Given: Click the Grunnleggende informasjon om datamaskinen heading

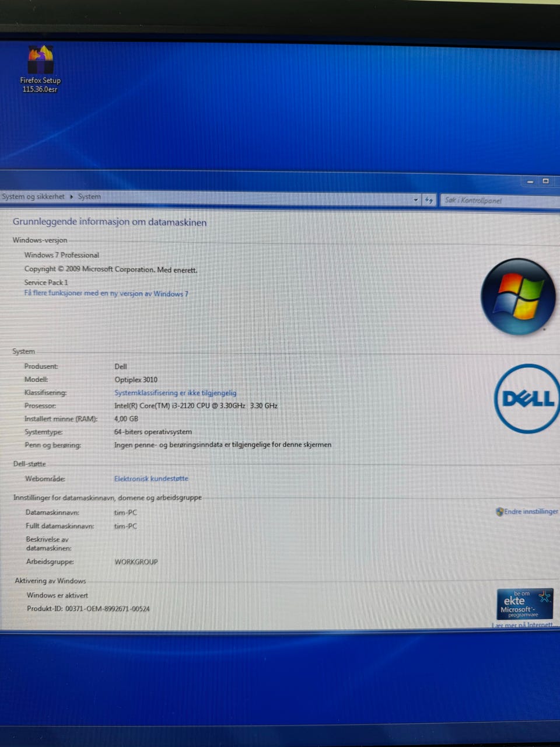Looking at the screenshot, I should pyautogui.click(x=110, y=222).
